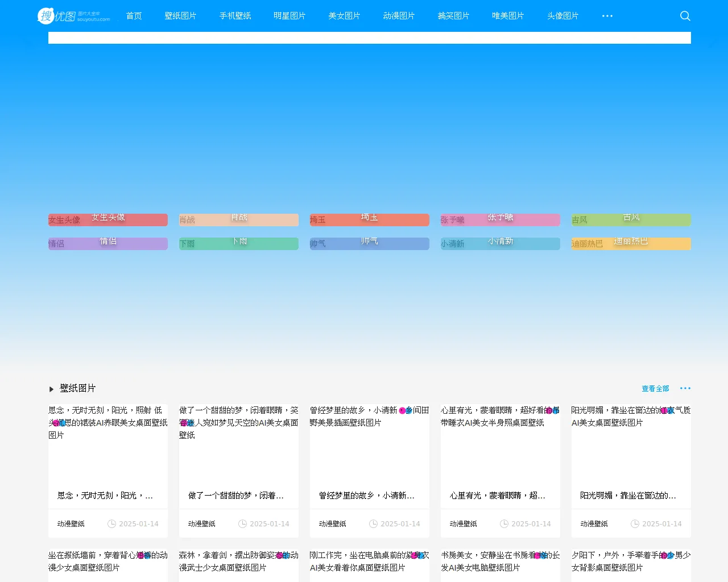Open the 壁纸图片 navigation menu item

[x=181, y=16]
